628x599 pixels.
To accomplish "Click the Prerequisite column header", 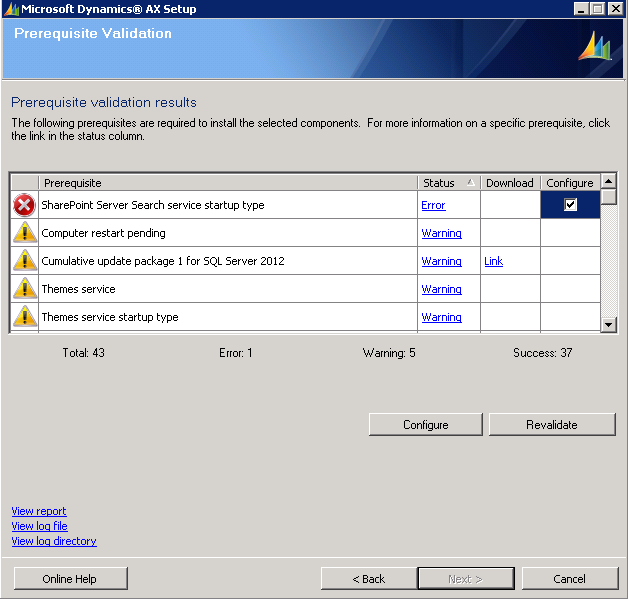I will tap(228, 183).
